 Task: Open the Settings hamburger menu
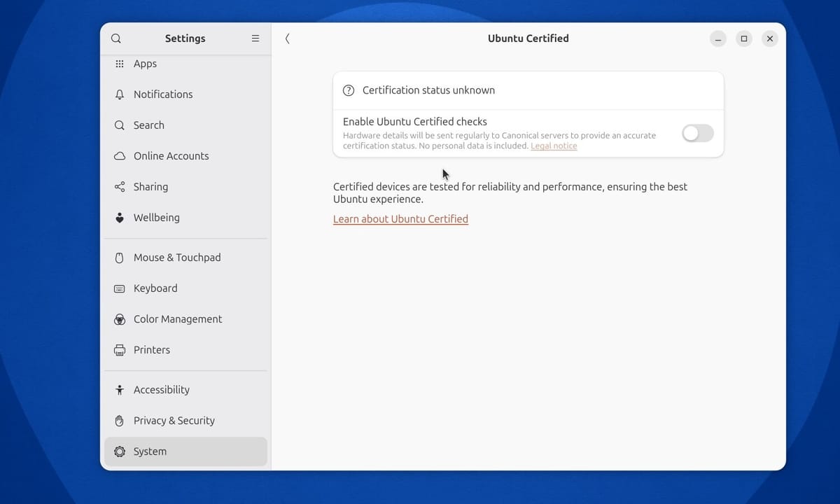point(255,38)
